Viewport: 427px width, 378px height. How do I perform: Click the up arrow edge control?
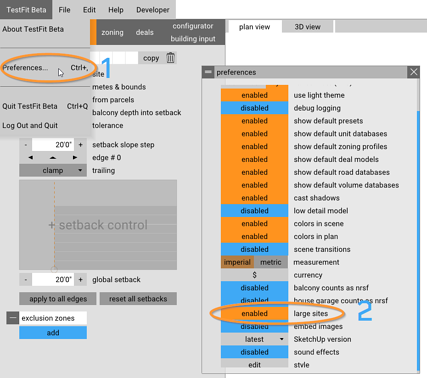(53, 158)
